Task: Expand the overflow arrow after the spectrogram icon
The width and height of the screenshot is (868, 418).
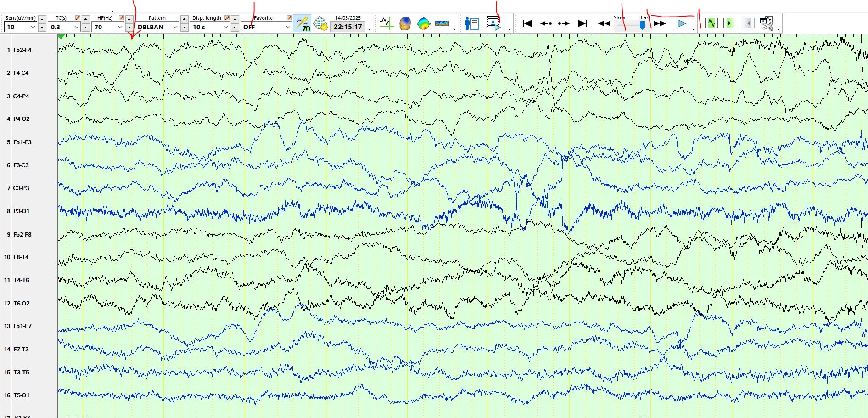Action: tap(454, 29)
